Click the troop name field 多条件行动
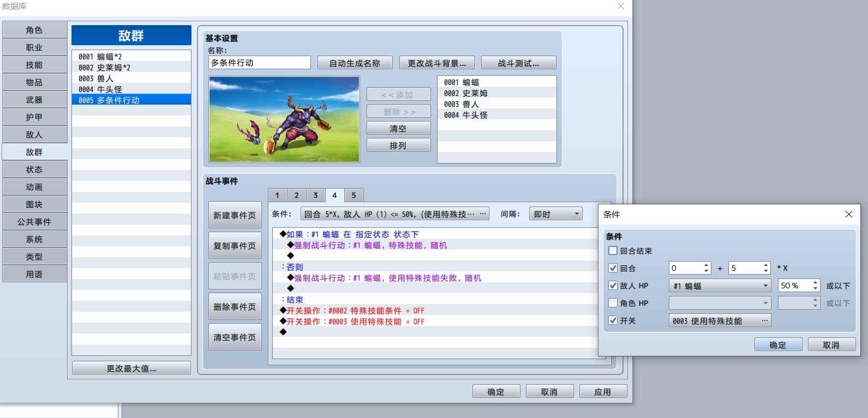Image resolution: width=868 pixels, height=418 pixels. (260, 63)
